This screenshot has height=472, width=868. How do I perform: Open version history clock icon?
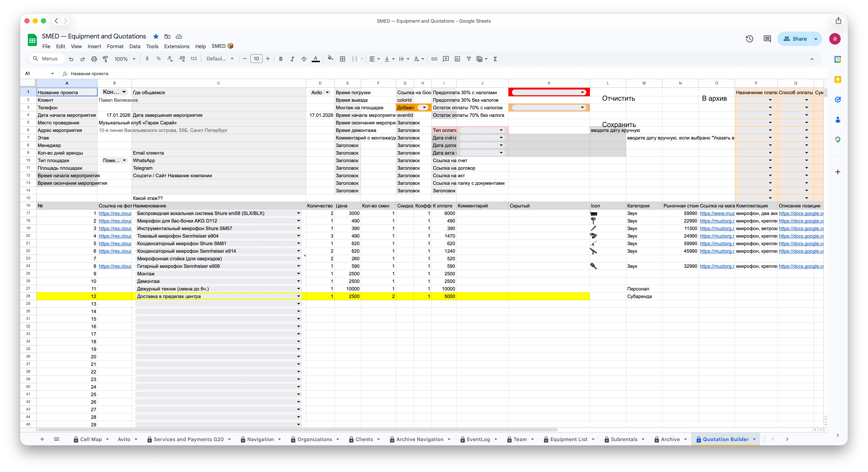point(749,39)
